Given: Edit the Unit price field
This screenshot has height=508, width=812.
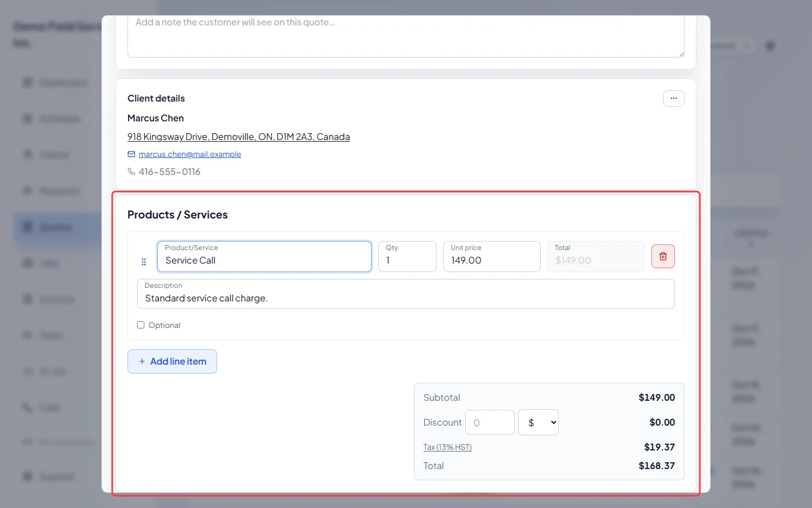Looking at the screenshot, I should pos(492,256).
